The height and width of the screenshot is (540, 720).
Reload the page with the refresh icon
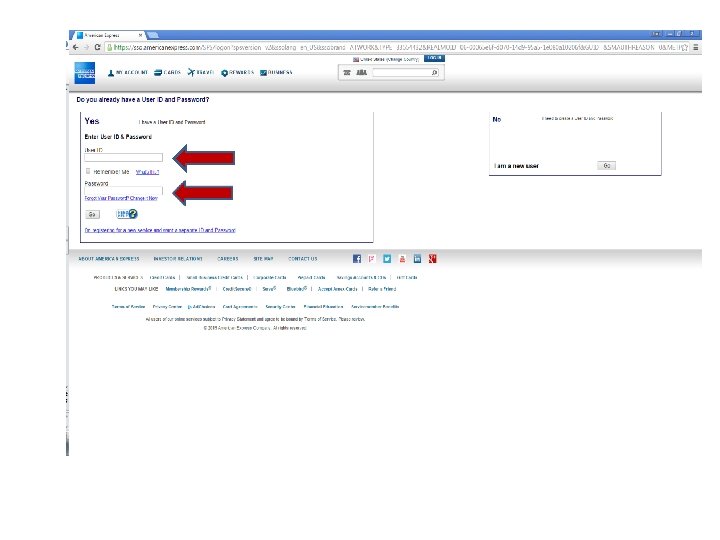click(x=97, y=47)
